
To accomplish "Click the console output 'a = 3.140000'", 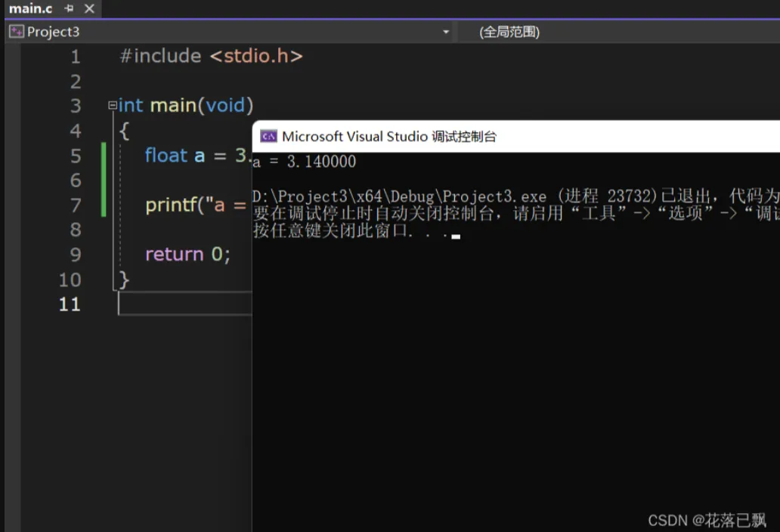I will (305, 162).
